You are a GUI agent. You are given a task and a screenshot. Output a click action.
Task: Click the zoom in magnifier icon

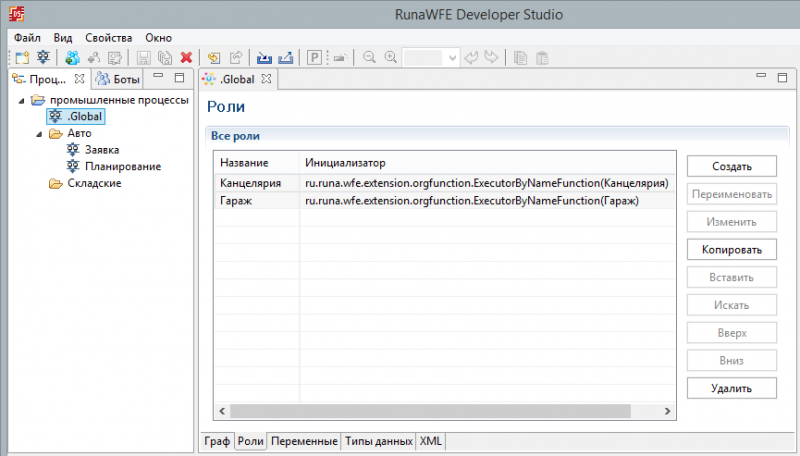(390, 57)
